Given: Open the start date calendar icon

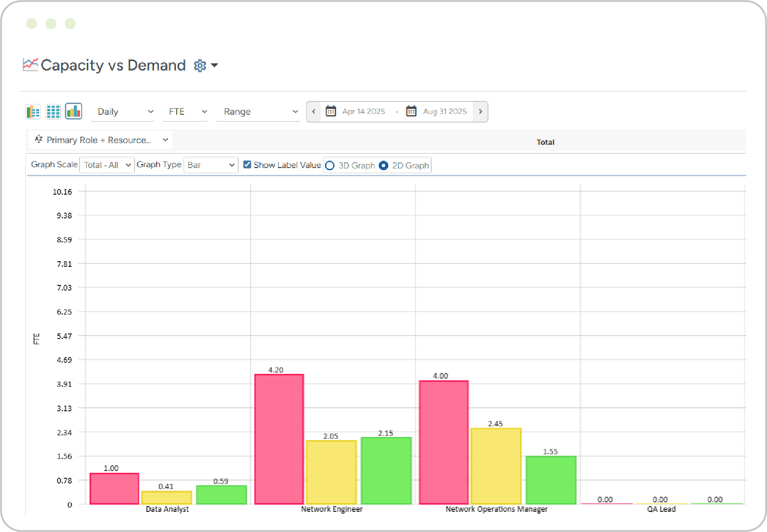Looking at the screenshot, I should [331, 111].
